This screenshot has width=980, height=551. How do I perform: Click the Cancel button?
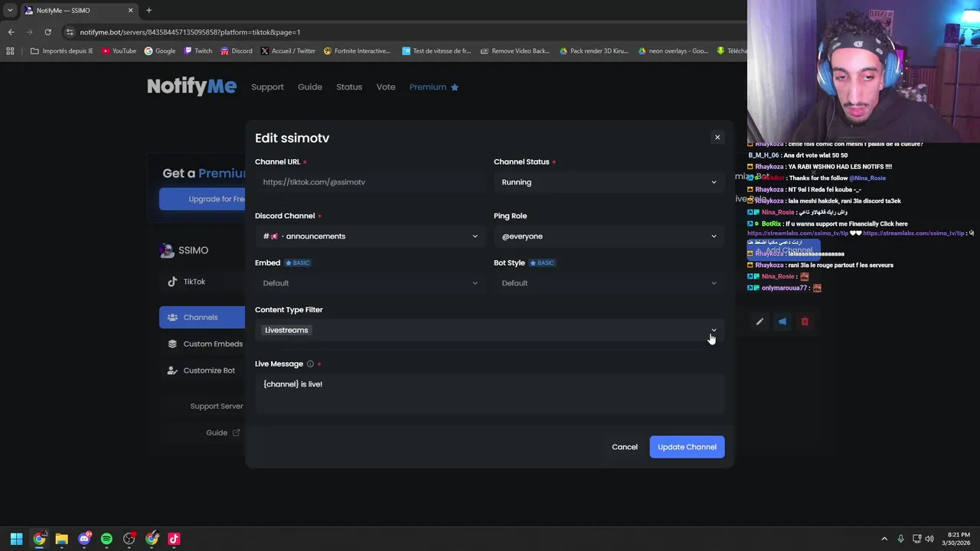click(x=625, y=447)
